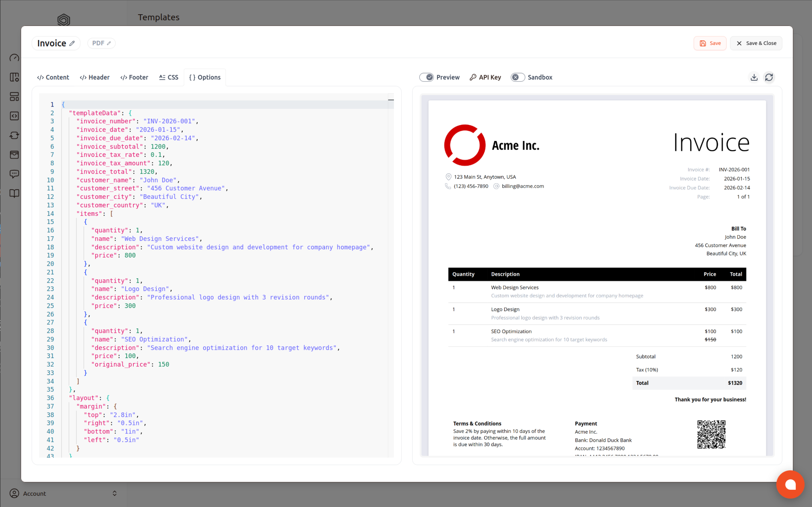Screen dimensions: 812x507
Task: Click "Thank you for your business!" in preview
Action: 710,399
